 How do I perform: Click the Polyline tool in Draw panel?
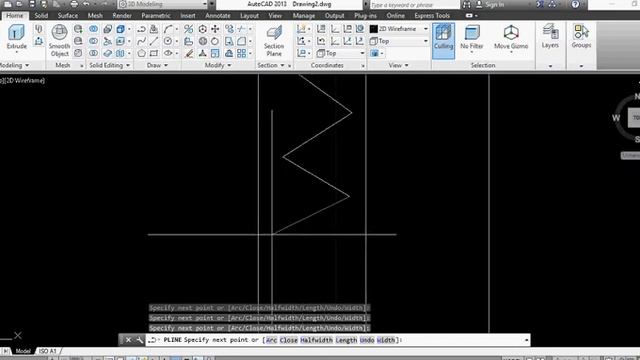[141, 29]
